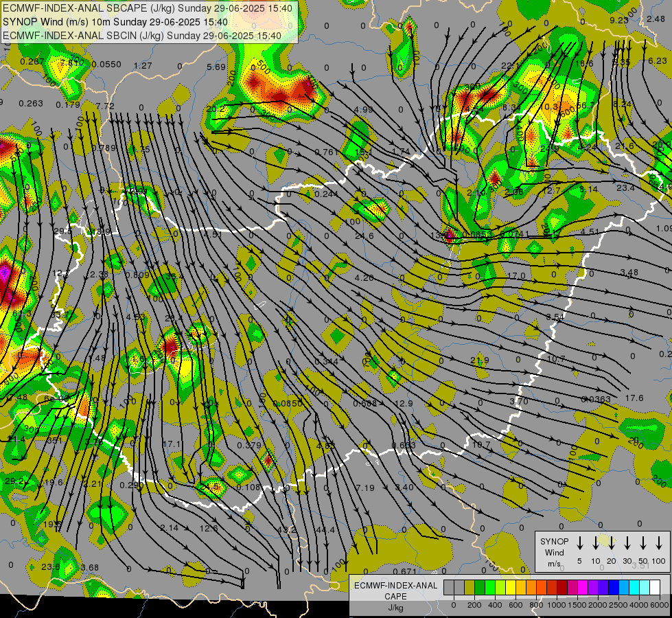Viewport: 672px width, 618px height.
Task: Click the 0.0363 value on the map
Action: 596,399
